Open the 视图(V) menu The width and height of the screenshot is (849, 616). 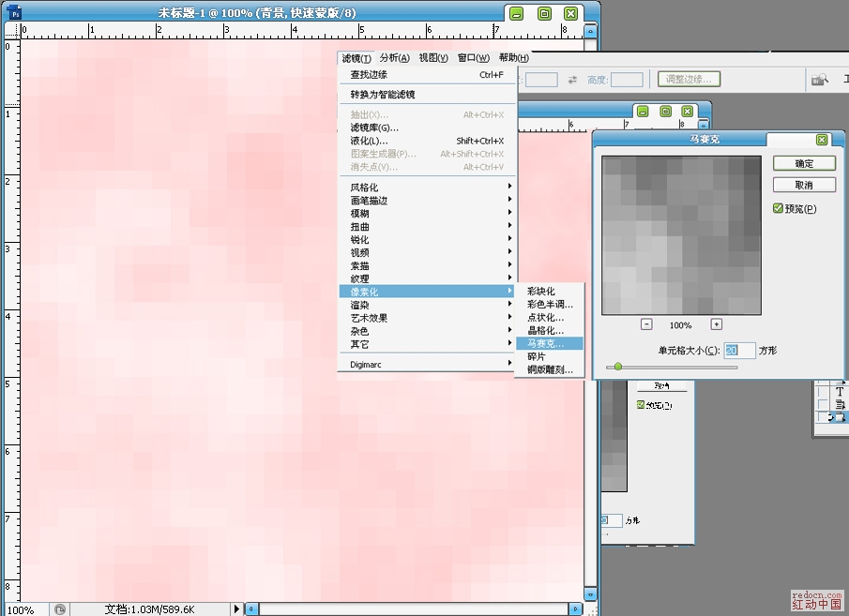433,58
